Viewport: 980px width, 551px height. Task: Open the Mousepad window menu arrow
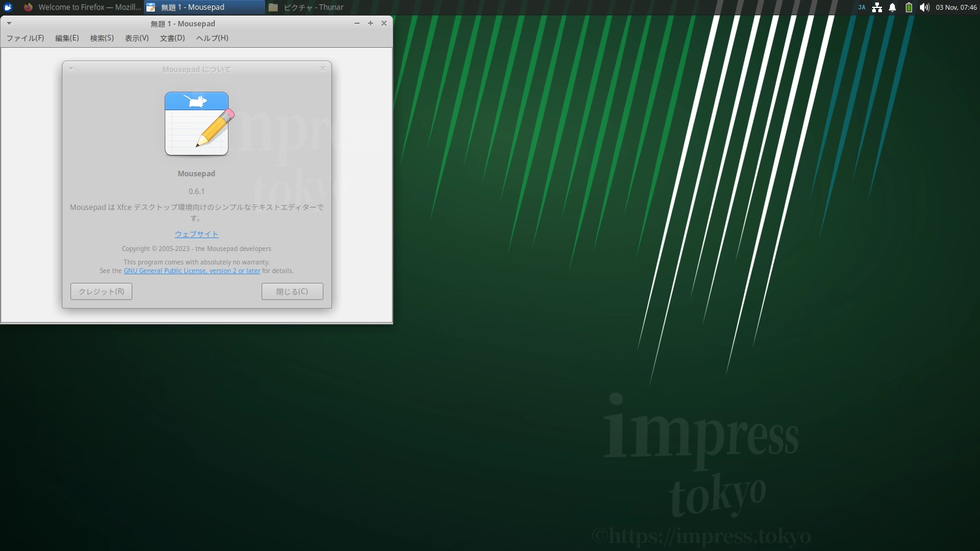[x=9, y=23]
